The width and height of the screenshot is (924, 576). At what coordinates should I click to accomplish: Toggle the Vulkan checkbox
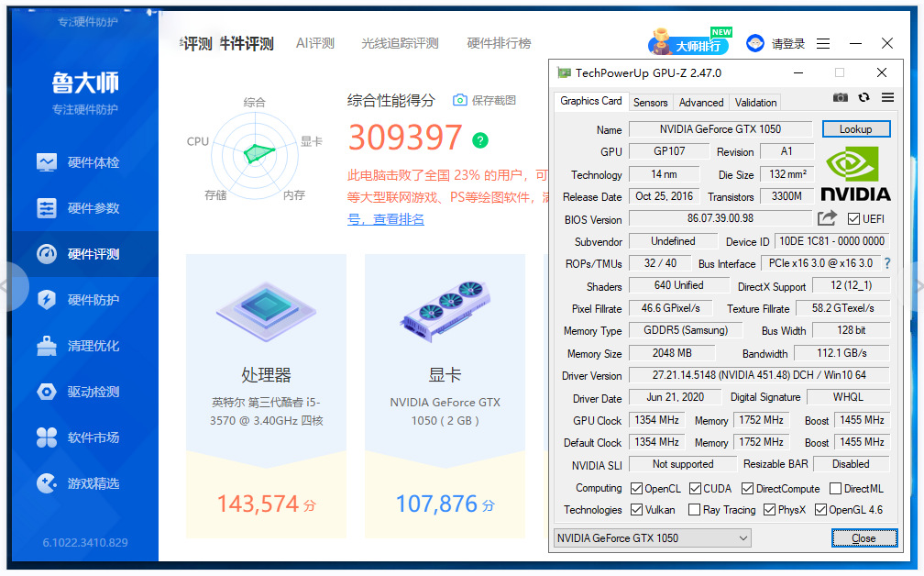click(636, 509)
